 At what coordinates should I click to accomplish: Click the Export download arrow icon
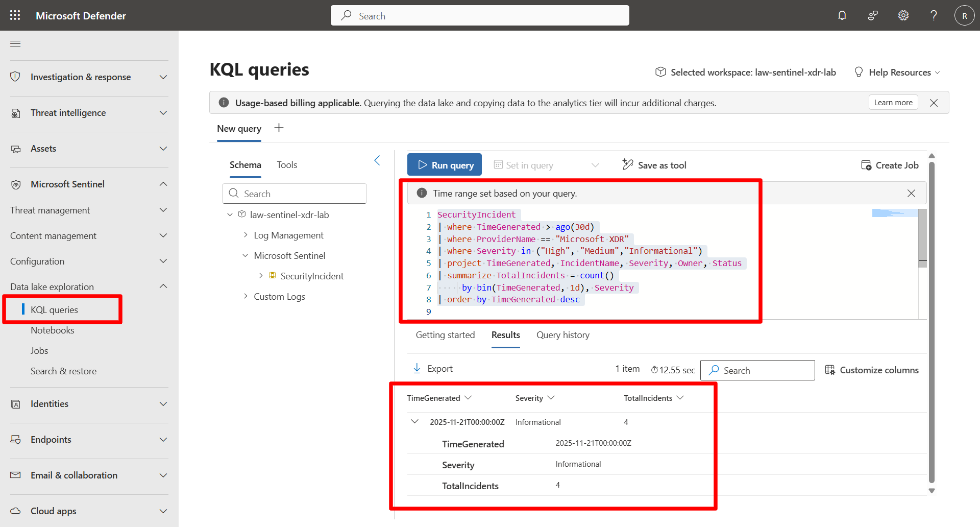tap(417, 368)
